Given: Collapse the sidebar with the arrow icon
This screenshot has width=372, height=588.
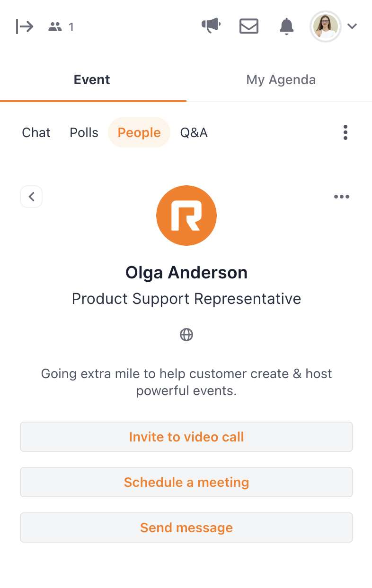Looking at the screenshot, I should coord(25,26).
